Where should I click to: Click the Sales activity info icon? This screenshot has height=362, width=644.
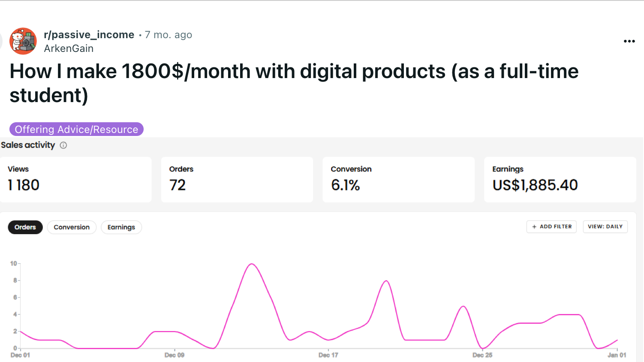(63, 145)
